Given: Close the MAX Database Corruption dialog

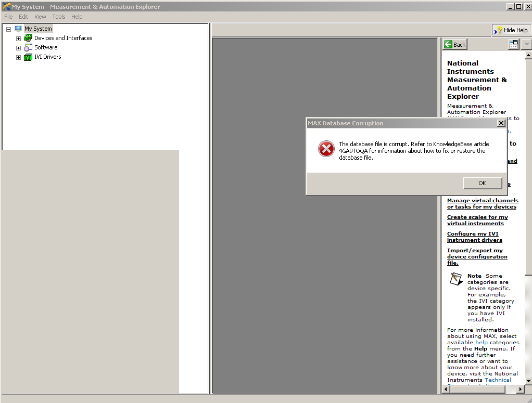Looking at the screenshot, I should click(x=501, y=123).
